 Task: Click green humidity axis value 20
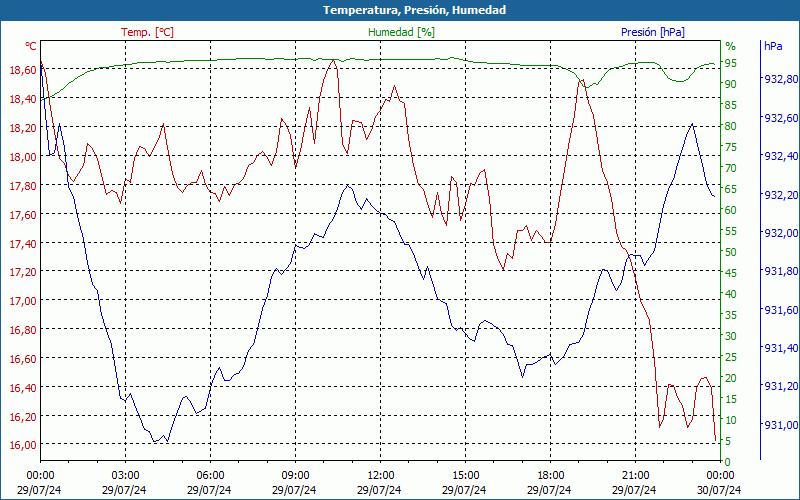[731, 378]
